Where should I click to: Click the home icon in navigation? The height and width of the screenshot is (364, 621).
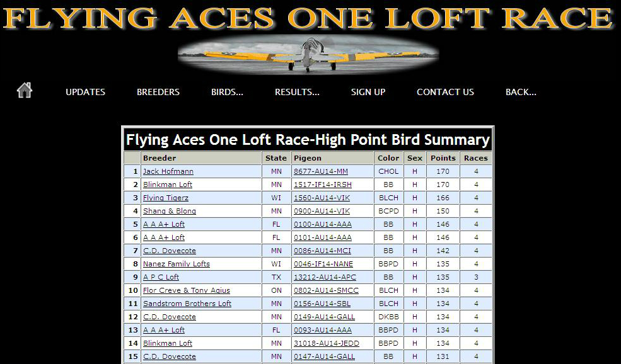coord(25,90)
